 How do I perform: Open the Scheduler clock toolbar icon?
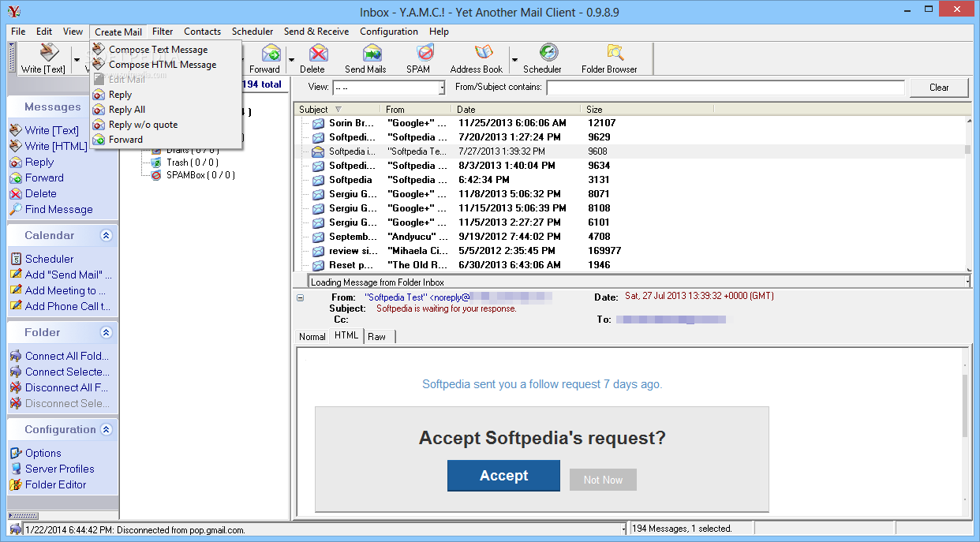548,53
